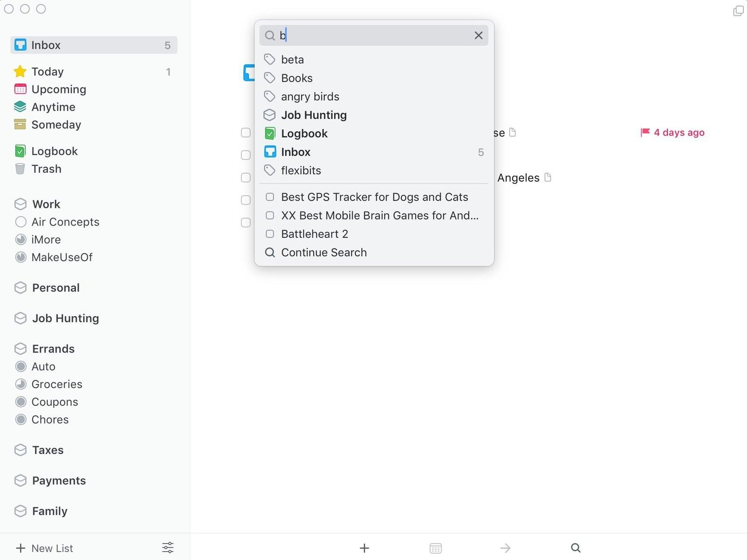Screen dimensions: 747x560
Task: Open sidebar filter settings sliders icon
Action: (168, 547)
